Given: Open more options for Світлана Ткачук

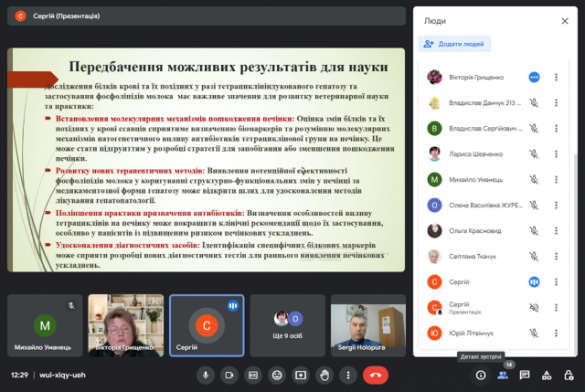Looking at the screenshot, I should [x=556, y=256].
